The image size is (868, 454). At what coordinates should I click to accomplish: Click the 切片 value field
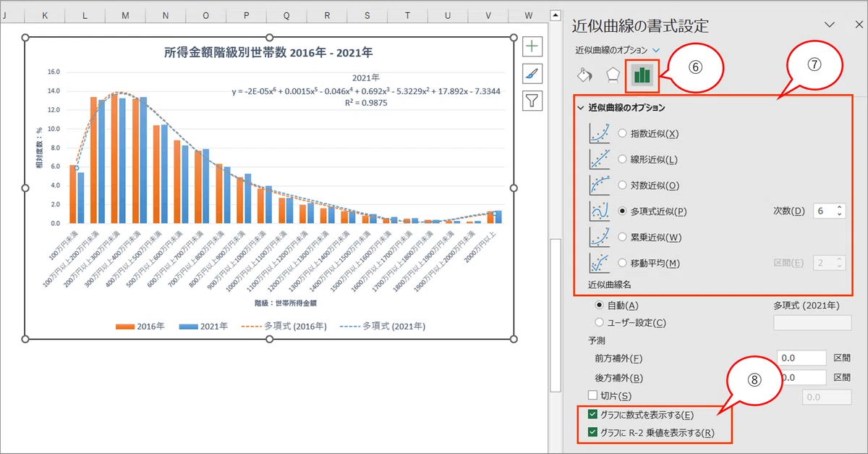point(827,397)
